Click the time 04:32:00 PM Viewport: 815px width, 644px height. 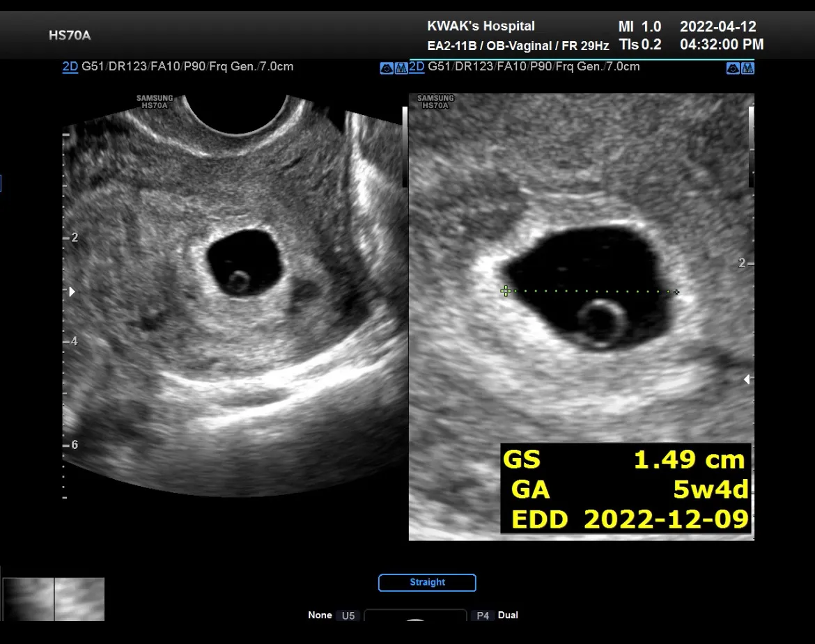tap(722, 45)
